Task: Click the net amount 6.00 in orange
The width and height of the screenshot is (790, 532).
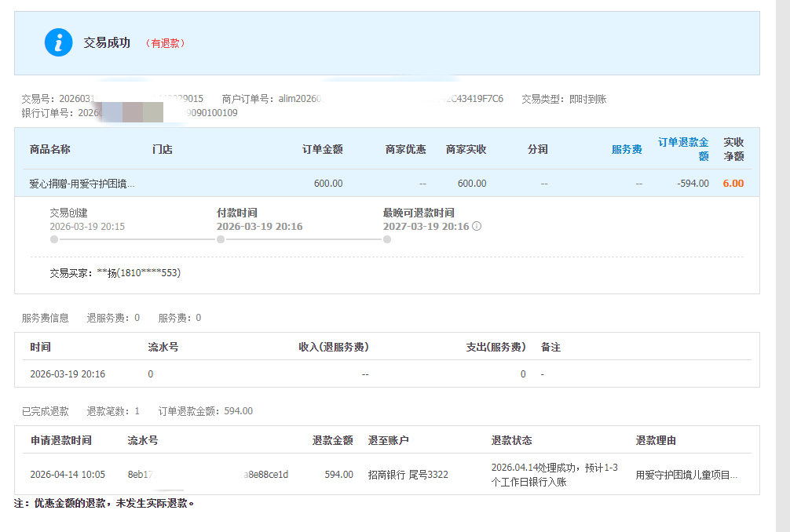Action: click(x=733, y=183)
